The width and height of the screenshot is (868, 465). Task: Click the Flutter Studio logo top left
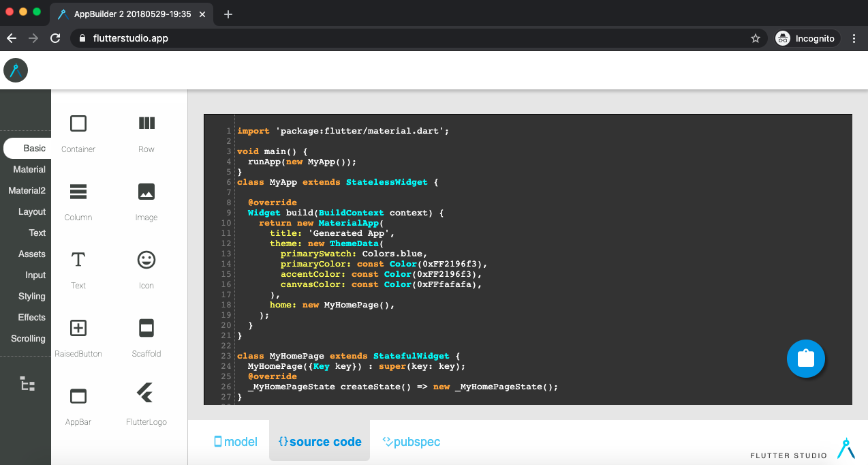[x=15, y=70]
